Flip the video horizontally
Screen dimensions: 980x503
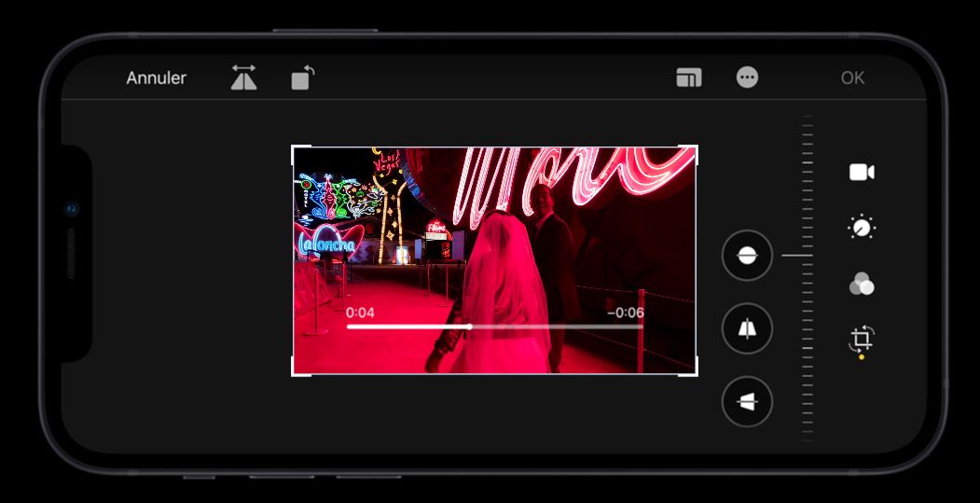click(x=243, y=77)
